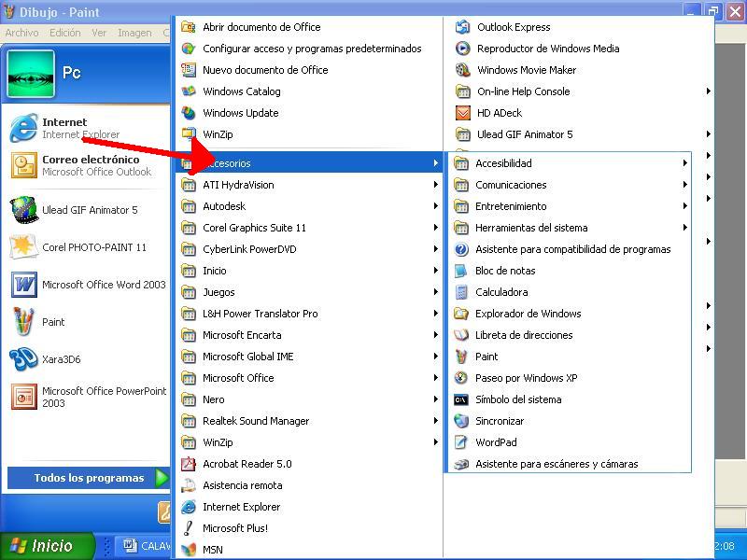Launch the Outlook Express icon
The height and width of the screenshot is (560, 747).
point(462,27)
